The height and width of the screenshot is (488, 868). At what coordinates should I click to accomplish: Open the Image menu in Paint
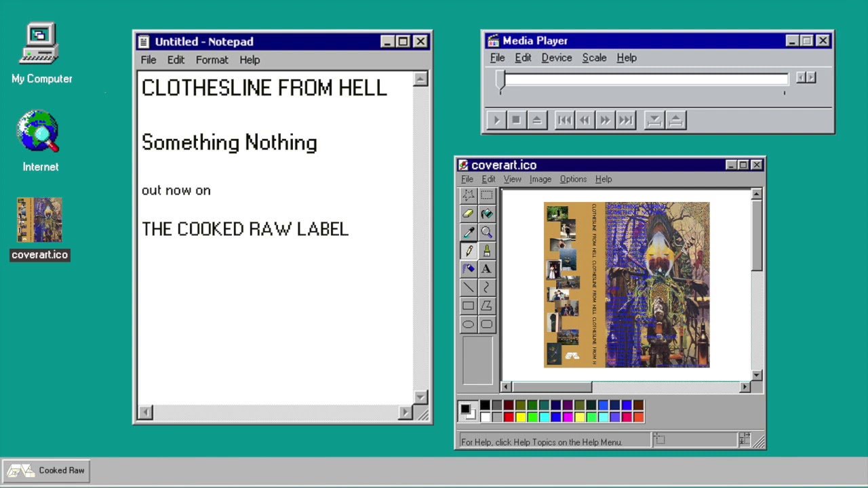tap(540, 179)
